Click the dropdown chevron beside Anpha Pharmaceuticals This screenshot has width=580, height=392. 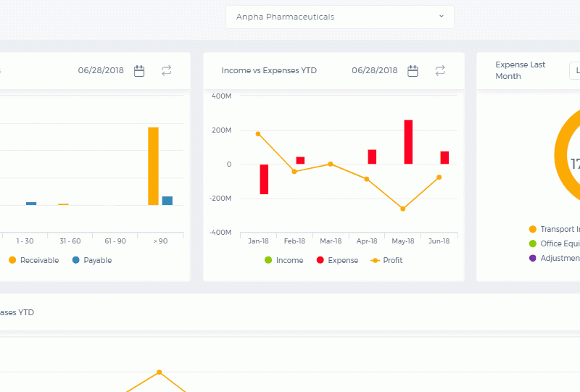click(x=442, y=16)
